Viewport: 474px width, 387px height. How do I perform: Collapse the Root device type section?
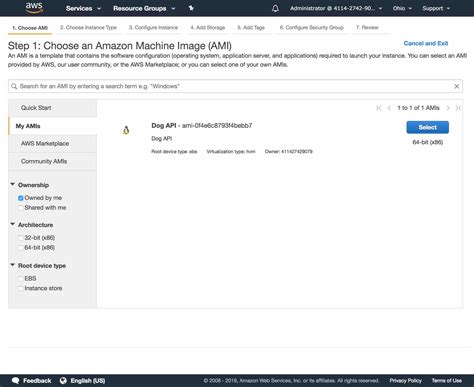(13, 265)
